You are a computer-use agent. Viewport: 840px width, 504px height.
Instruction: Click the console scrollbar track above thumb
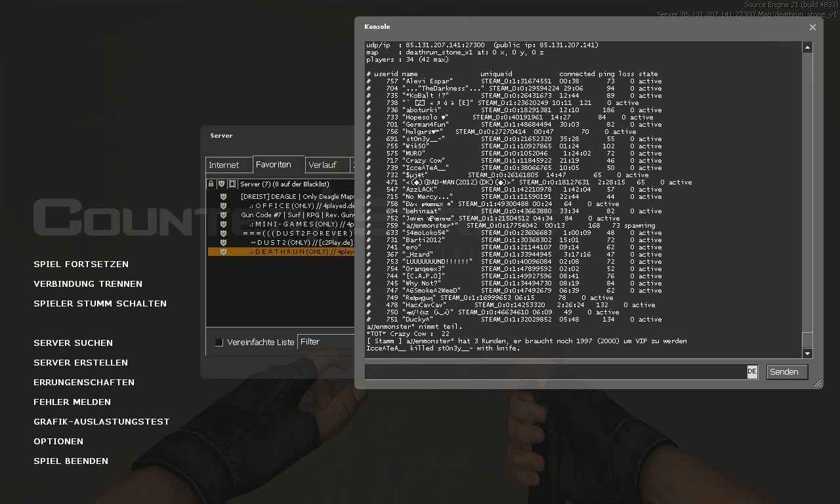pyautogui.click(x=807, y=192)
